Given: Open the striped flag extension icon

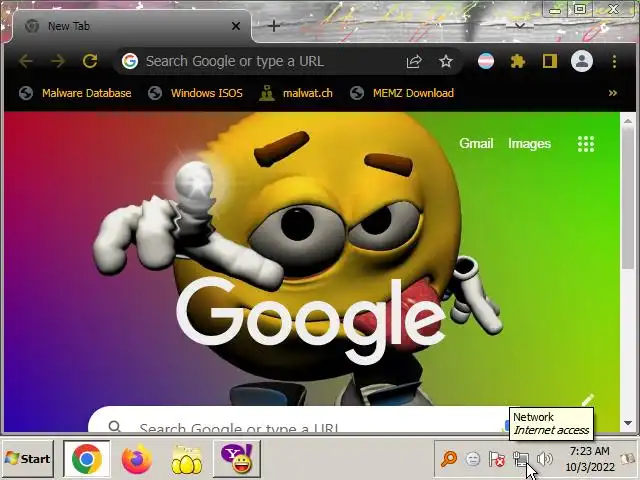Looking at the screenshot, I should click(486, 61).
